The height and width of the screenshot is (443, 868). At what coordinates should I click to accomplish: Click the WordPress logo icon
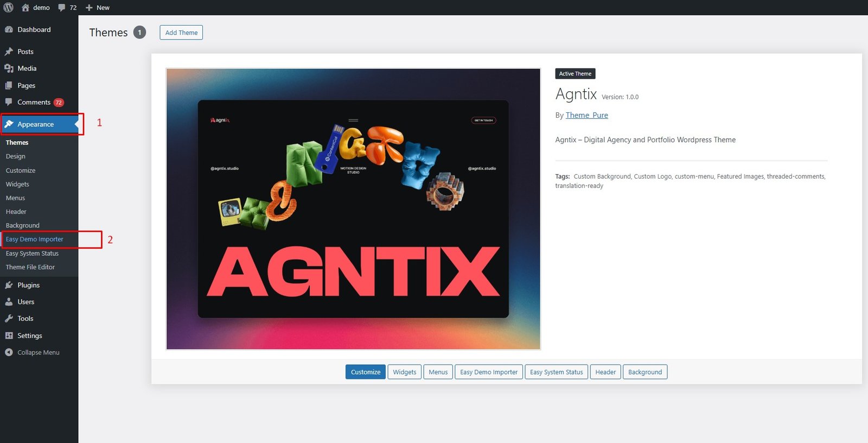pyautogui.click(x=8, y=8)
